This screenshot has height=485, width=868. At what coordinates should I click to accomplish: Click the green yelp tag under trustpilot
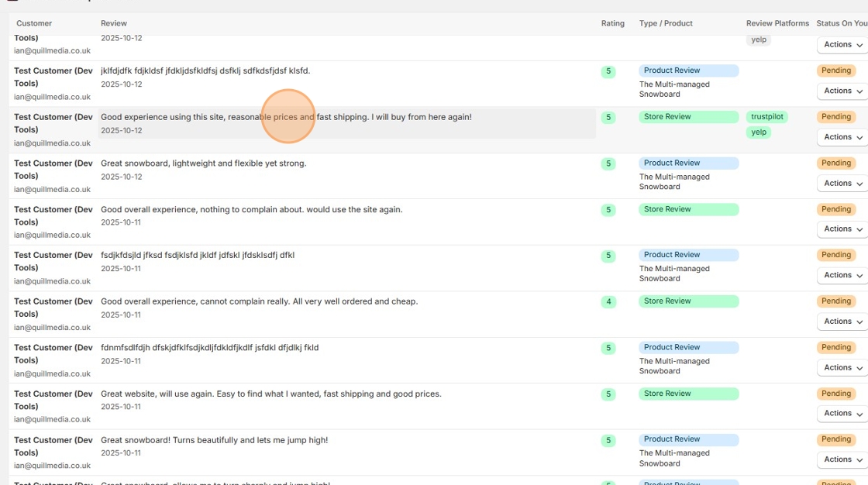(x=759, y=132)
